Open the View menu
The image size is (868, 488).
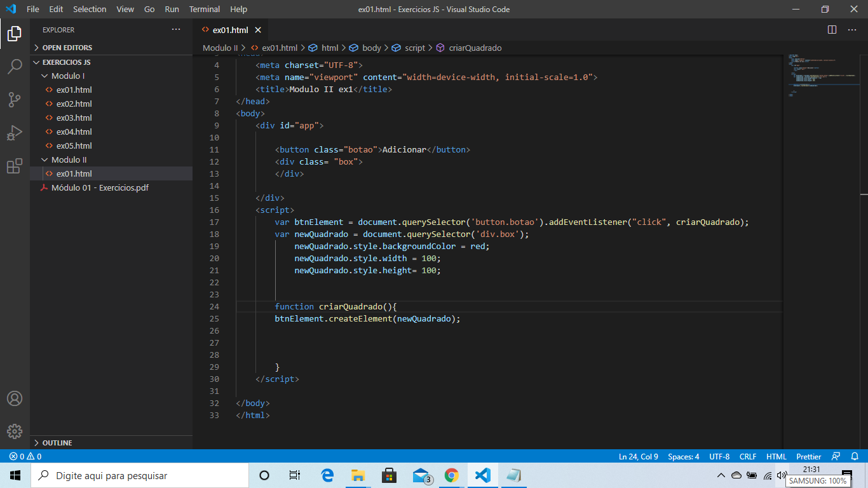(x=125, y=9)
